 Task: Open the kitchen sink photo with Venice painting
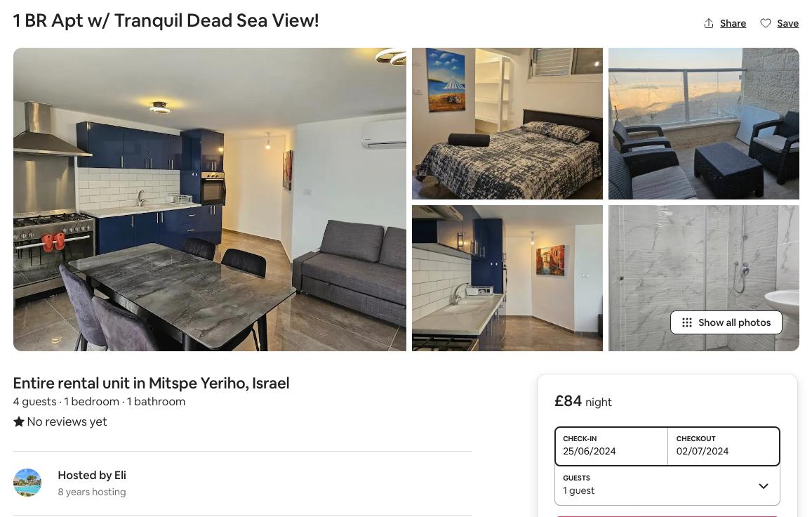pos(507,278)
